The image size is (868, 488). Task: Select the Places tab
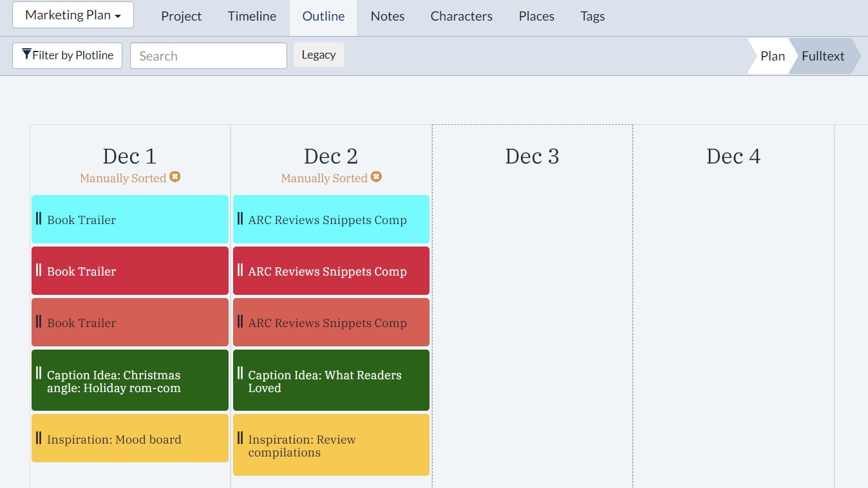click(x=536, y=16)
